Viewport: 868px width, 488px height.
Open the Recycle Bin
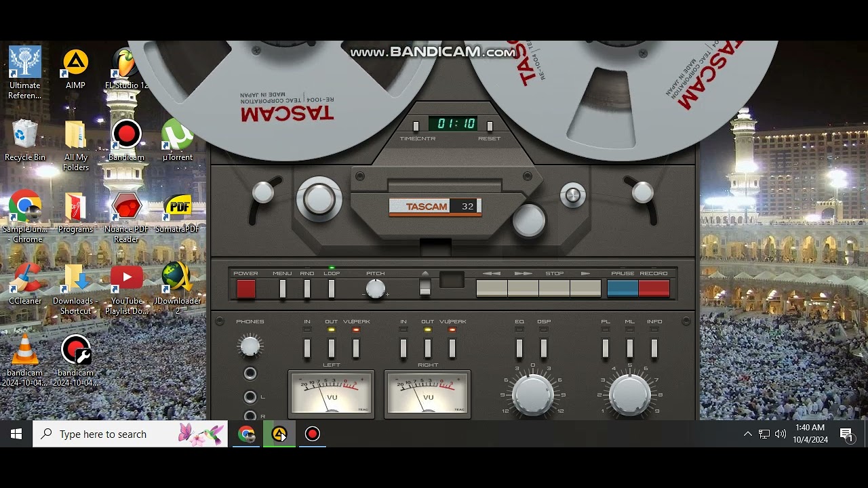25,140
